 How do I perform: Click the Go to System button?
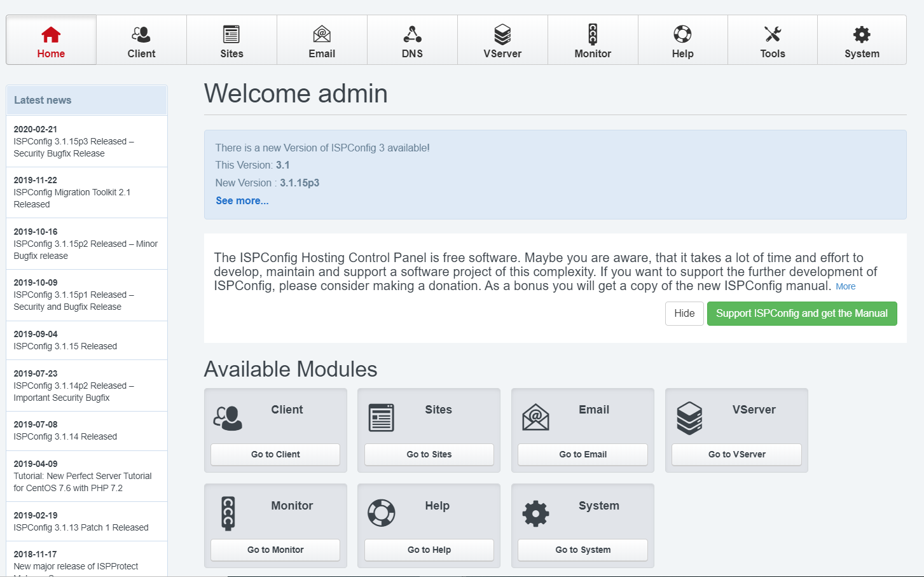coord(583,550)
